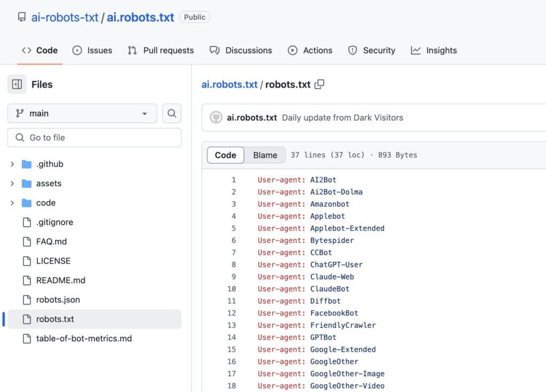The height and width of the screenshot is (392, 546).
Task: Click the code folder icon
Action: [x=27, y=203]
